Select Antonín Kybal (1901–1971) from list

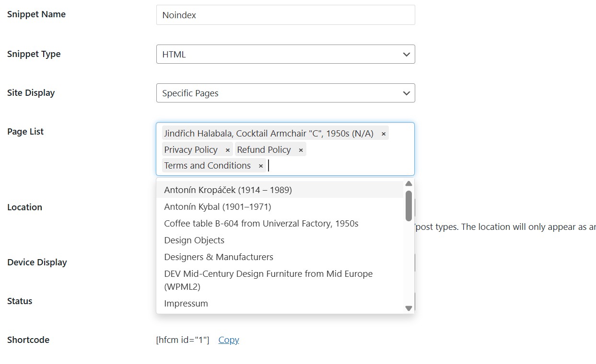click(x=217, y=207)
